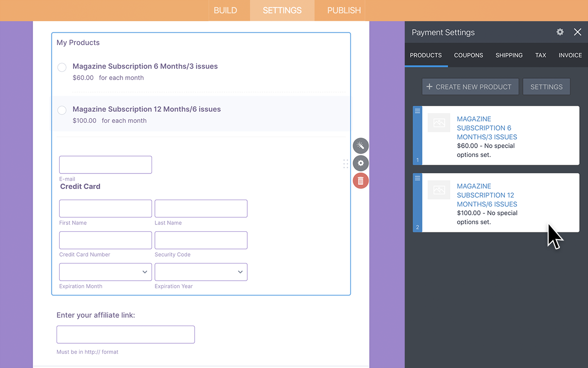This screenshot has width=588, height=368.
Task: Open the payment field's gear properties icon
Action: click(361, 163)
